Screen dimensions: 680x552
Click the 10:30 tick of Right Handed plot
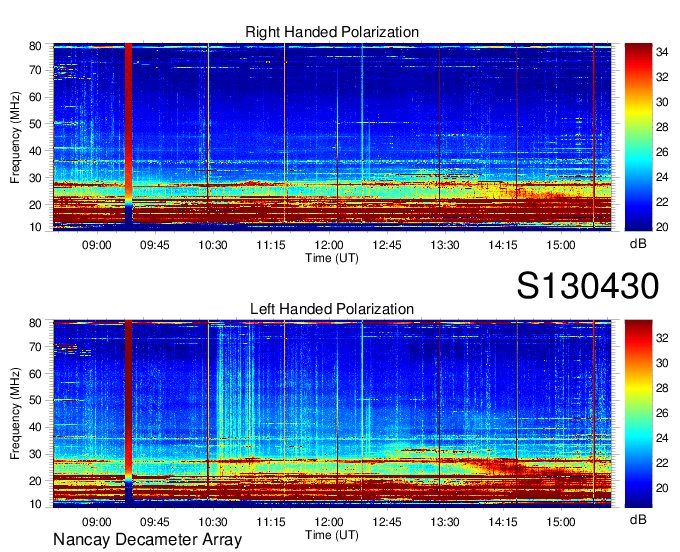click(213, 245)
